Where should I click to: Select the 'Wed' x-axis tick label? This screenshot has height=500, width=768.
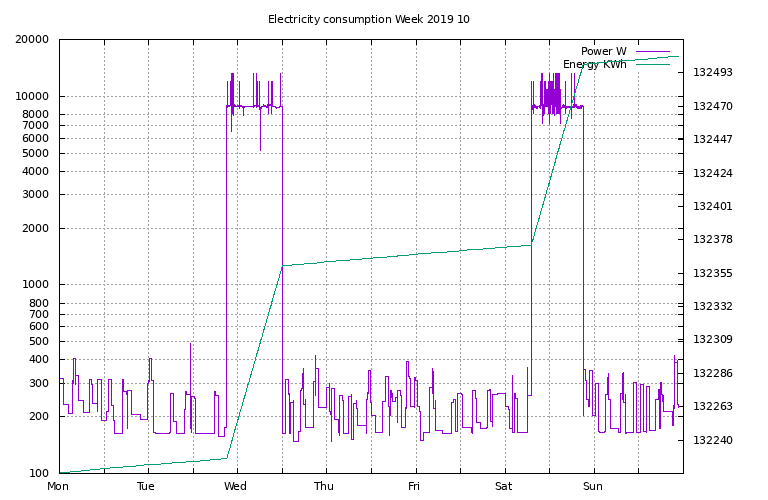[236, 487]
